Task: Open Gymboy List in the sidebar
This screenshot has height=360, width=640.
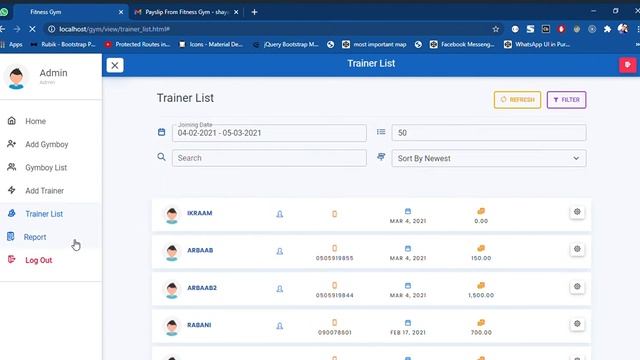Action: [46, 168]
